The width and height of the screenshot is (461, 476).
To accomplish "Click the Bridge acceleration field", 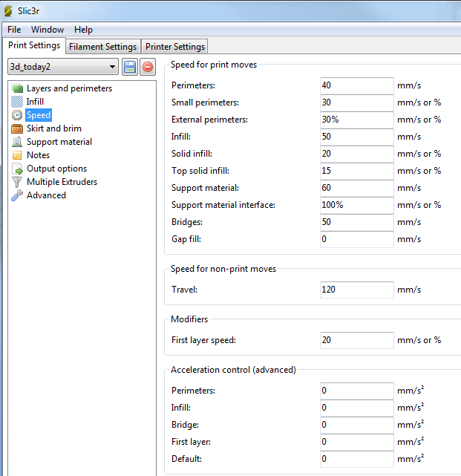I will 357,425.
